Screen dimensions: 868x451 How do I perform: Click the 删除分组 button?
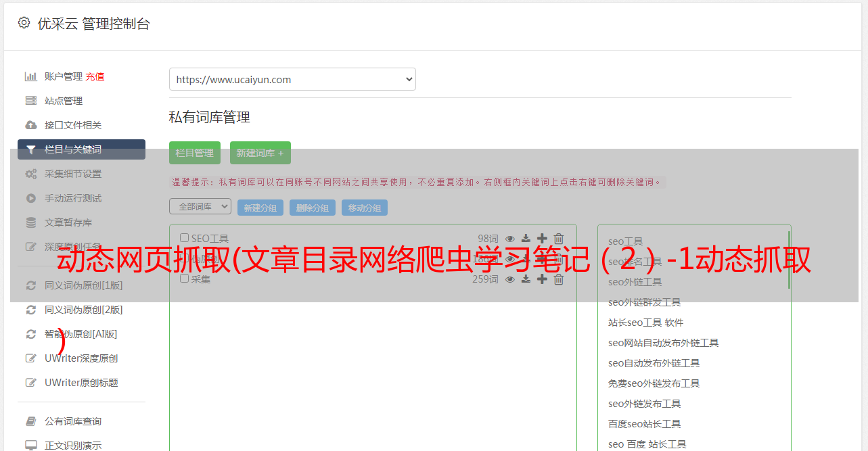coord(313,208)
